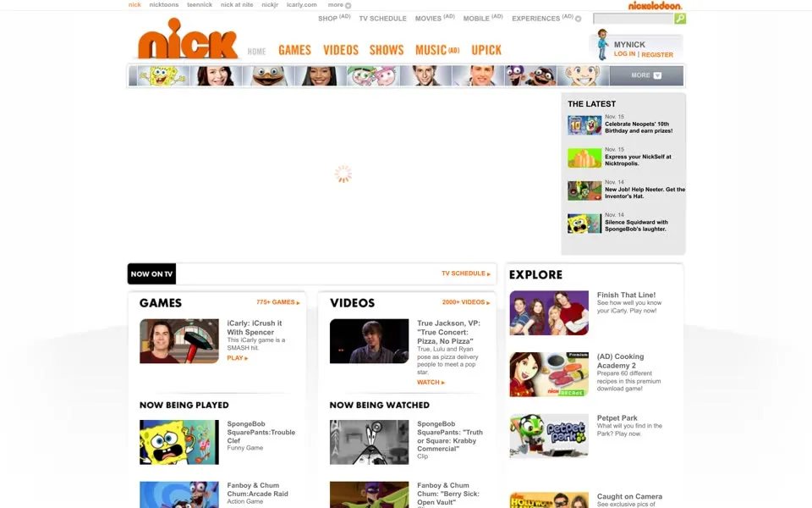Image resolution: width=812 pixels, height=508 pixels.
Task: Click the MyNick avatar figure
Action: click(601, 45)
